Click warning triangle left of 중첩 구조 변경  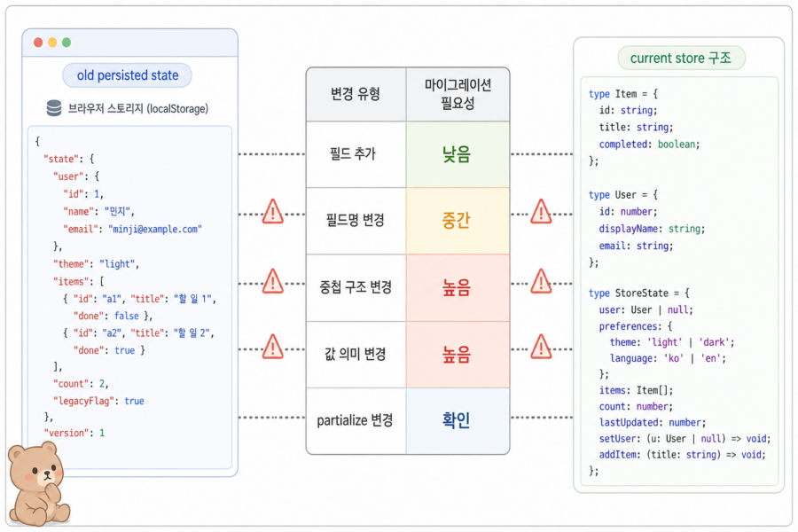[273, 282]
